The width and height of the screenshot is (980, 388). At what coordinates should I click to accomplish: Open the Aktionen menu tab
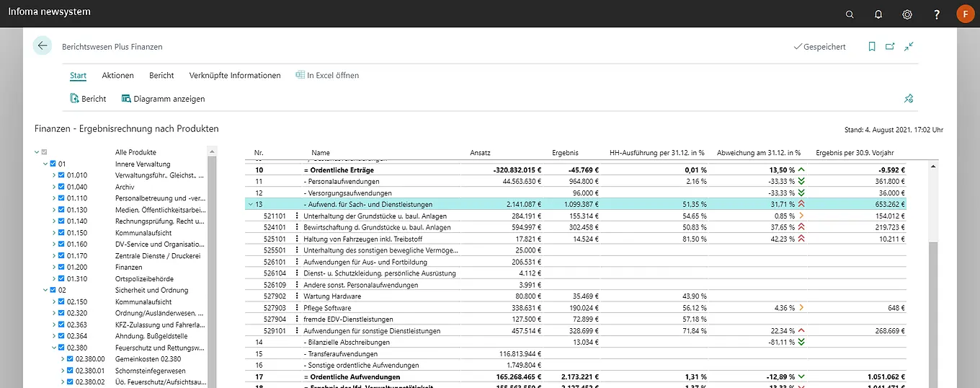point(117,76)
